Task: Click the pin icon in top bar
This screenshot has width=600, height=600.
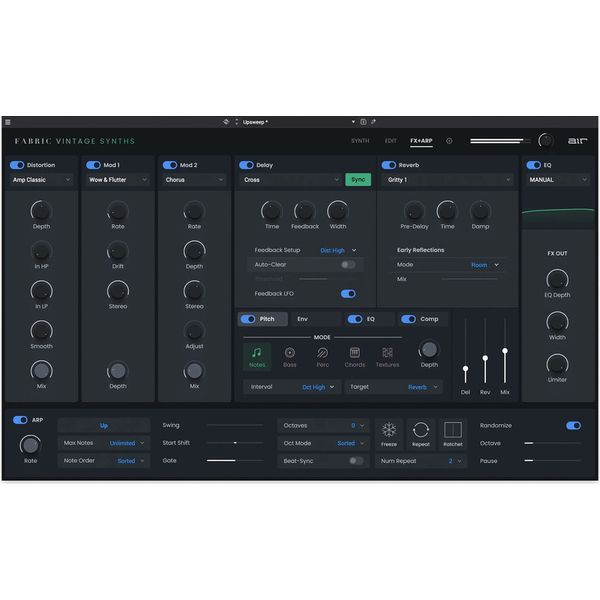Action: pos(373,122)
